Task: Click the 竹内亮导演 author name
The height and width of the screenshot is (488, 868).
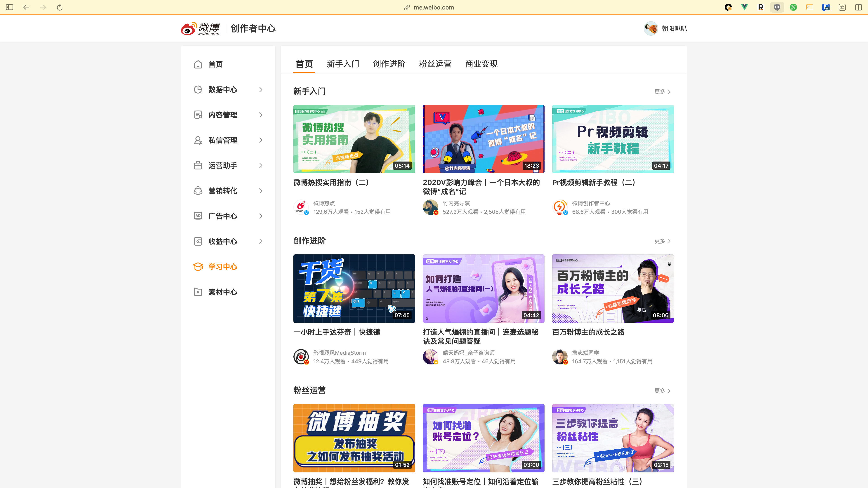Action: (x=456, y=203)
